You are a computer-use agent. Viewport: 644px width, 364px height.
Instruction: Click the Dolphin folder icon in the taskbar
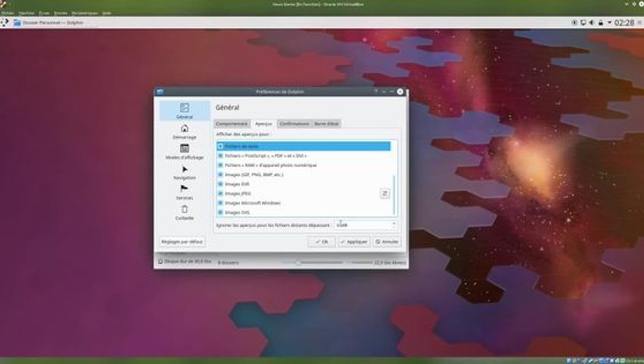click(x=17, y=23)
